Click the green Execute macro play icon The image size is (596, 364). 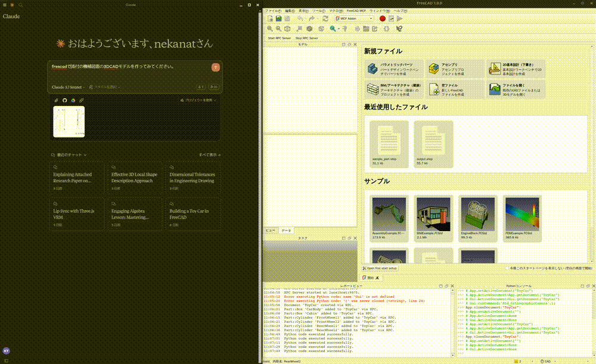pyautogui.click(x=400, y=19)
